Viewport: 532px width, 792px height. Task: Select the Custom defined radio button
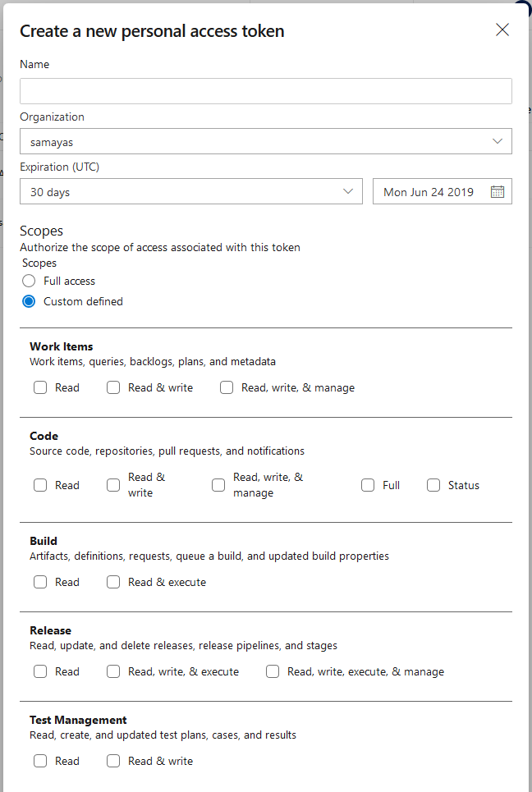click(29, 301)
